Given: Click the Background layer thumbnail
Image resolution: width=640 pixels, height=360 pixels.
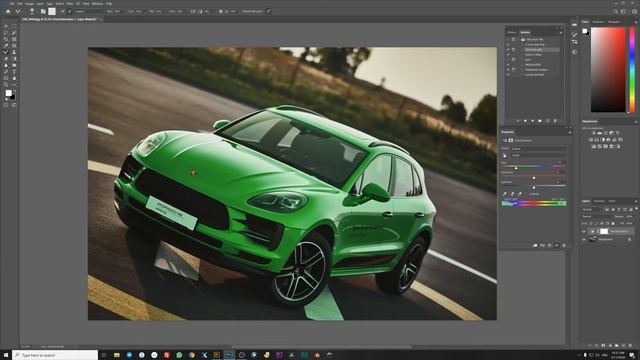Looking at the screenshot, I should coord(592,239).
